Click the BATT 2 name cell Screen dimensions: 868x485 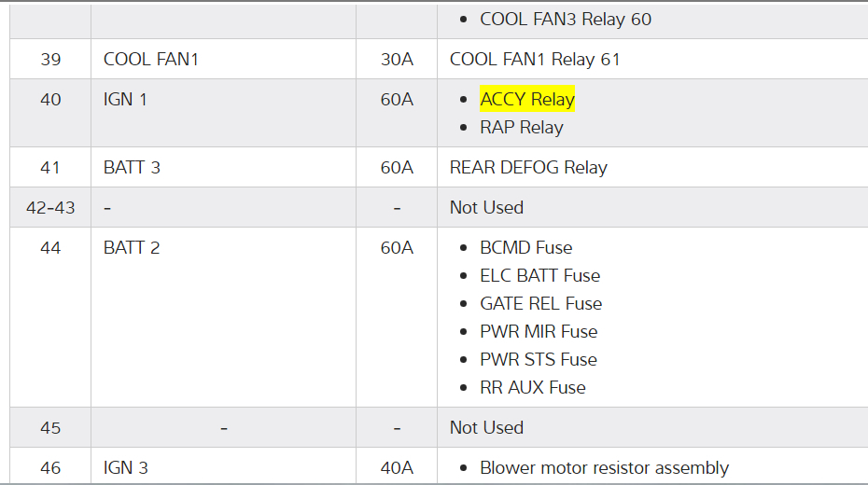point(133,248)
